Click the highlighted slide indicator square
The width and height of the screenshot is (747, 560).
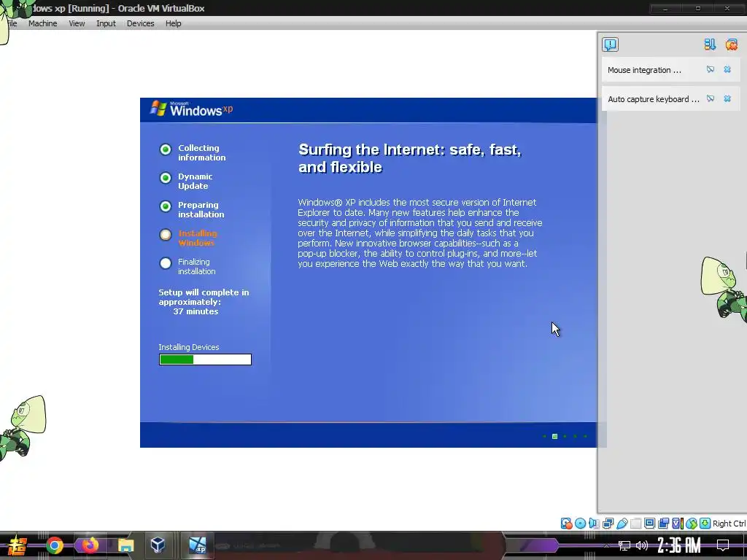[554, 436]
